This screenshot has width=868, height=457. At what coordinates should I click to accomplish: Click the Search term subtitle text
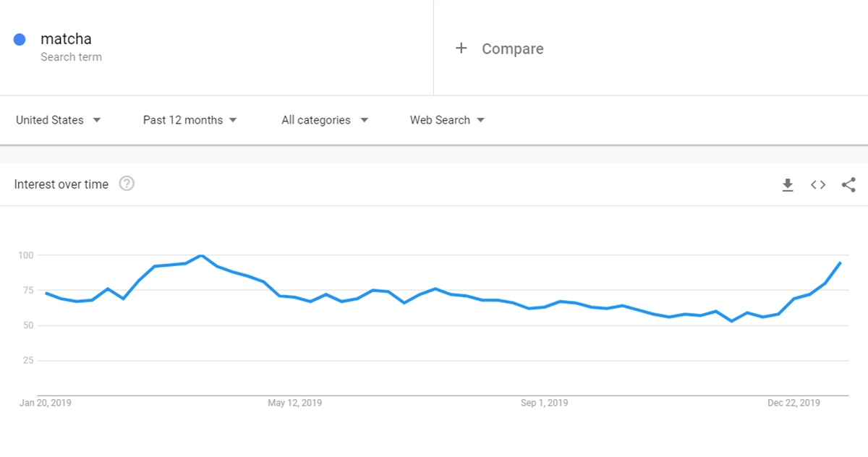(71, 57)
